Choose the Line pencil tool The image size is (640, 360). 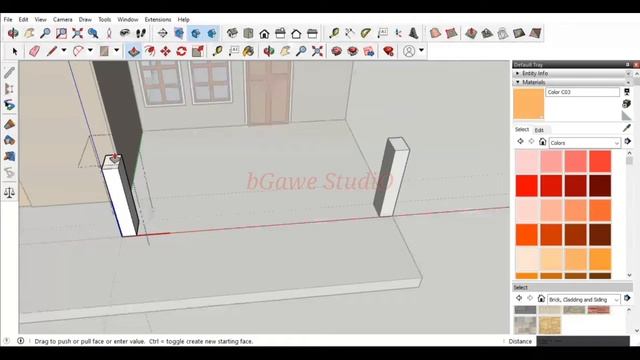(x=51, y=51)
